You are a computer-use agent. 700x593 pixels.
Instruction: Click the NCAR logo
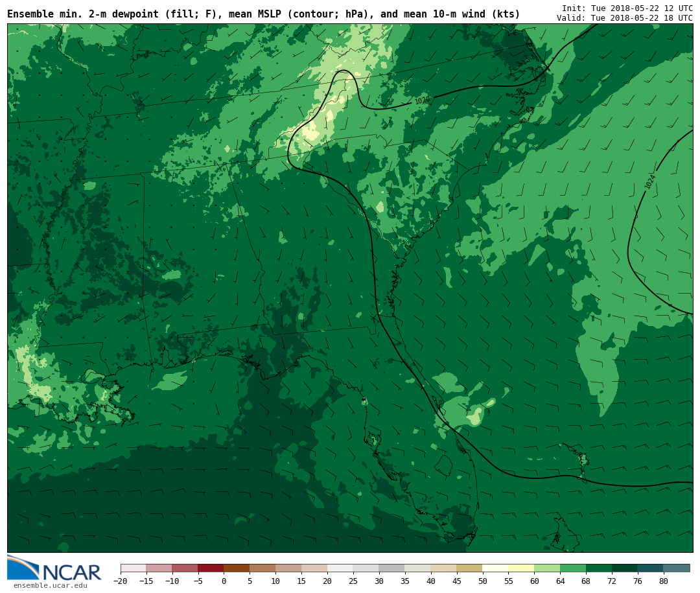[x=54, y=568]
